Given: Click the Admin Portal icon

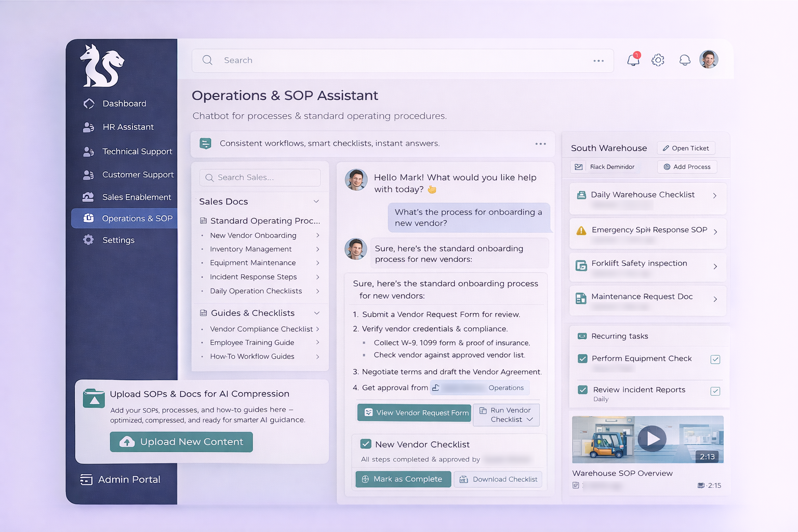Looking at the screenshot, I should pyautogui.click(x=86, y=480).
